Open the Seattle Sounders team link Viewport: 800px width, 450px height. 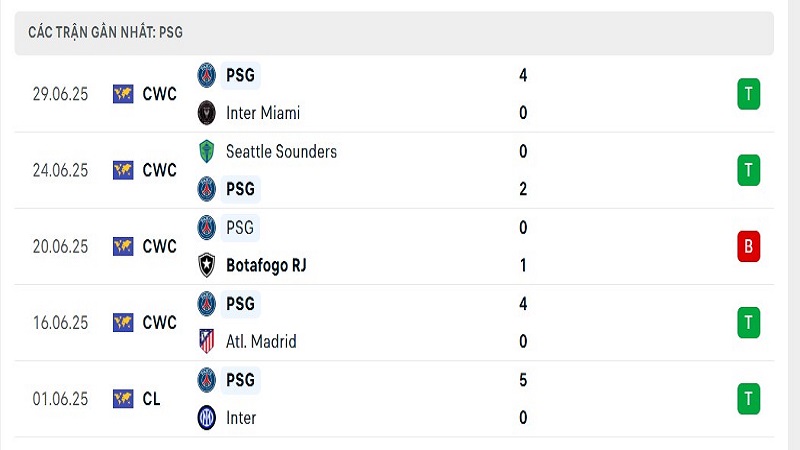tap(281, 152)
